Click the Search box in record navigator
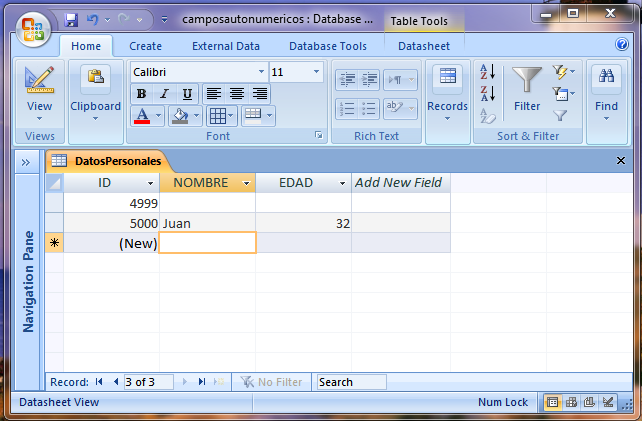 (350, 381)
